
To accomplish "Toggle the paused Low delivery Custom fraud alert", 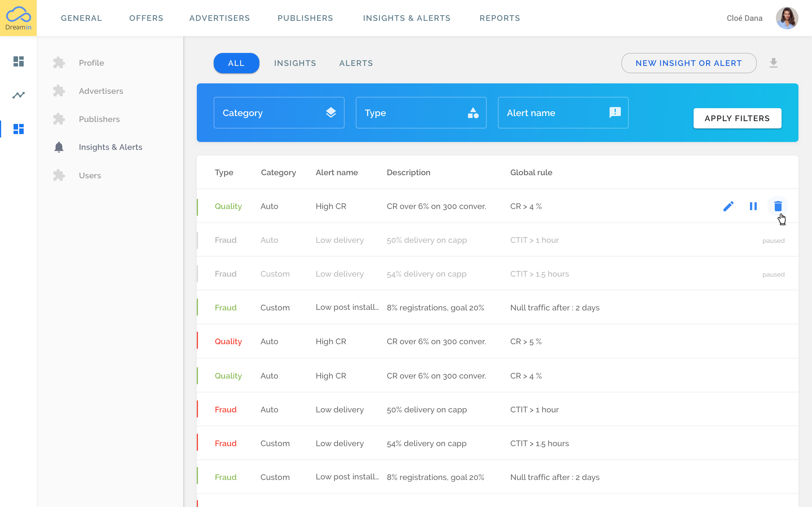I will pyautogui.click(x=773, y=274).
